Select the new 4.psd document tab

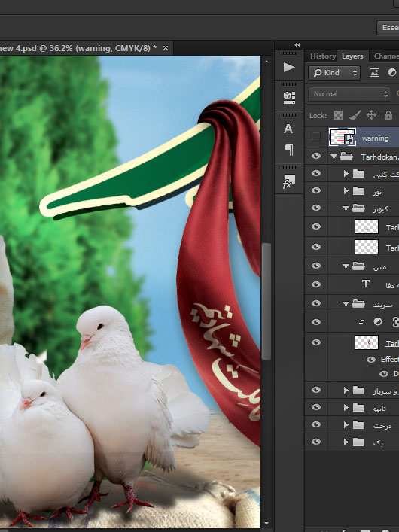coord(78,48)
